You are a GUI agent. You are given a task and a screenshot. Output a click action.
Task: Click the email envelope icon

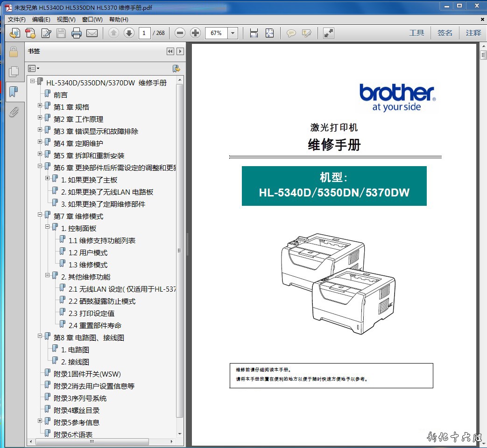click(92, 33)
